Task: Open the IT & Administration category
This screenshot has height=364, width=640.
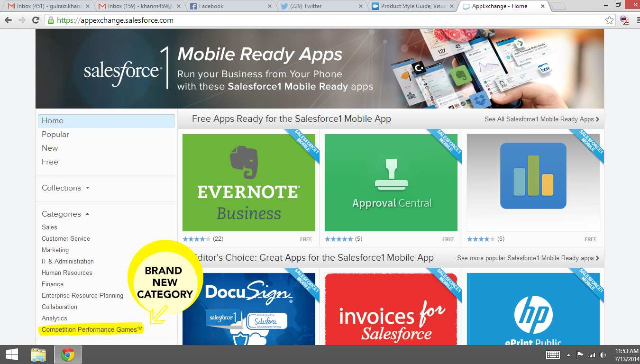Action: (x=68, y=262)
